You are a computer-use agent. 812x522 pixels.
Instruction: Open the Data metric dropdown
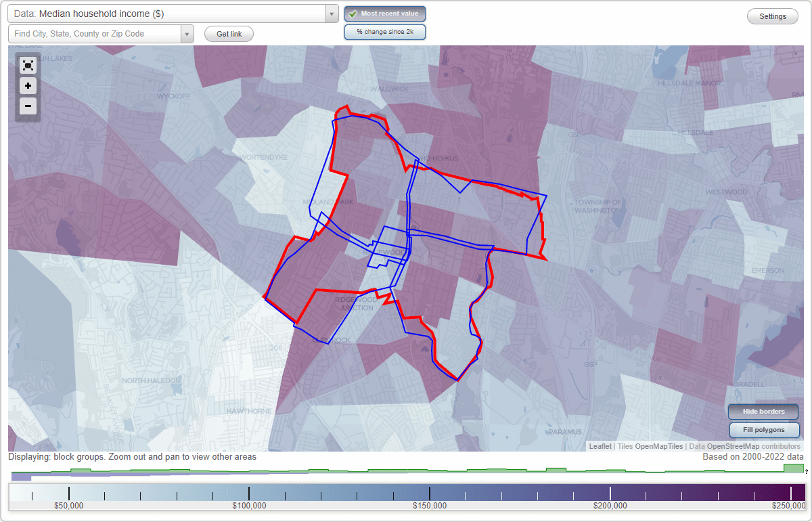pos(331,14)
